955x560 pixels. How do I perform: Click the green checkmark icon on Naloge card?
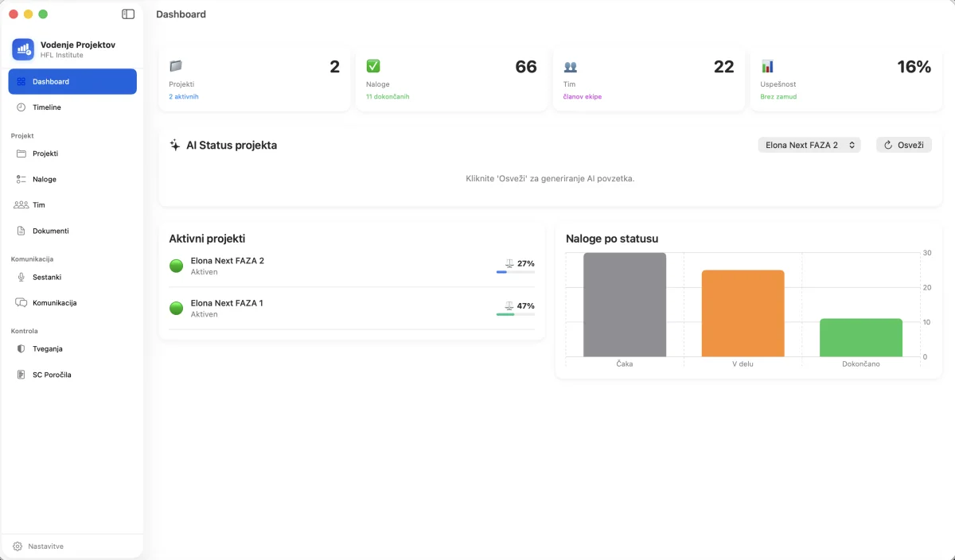pos(372,66)
